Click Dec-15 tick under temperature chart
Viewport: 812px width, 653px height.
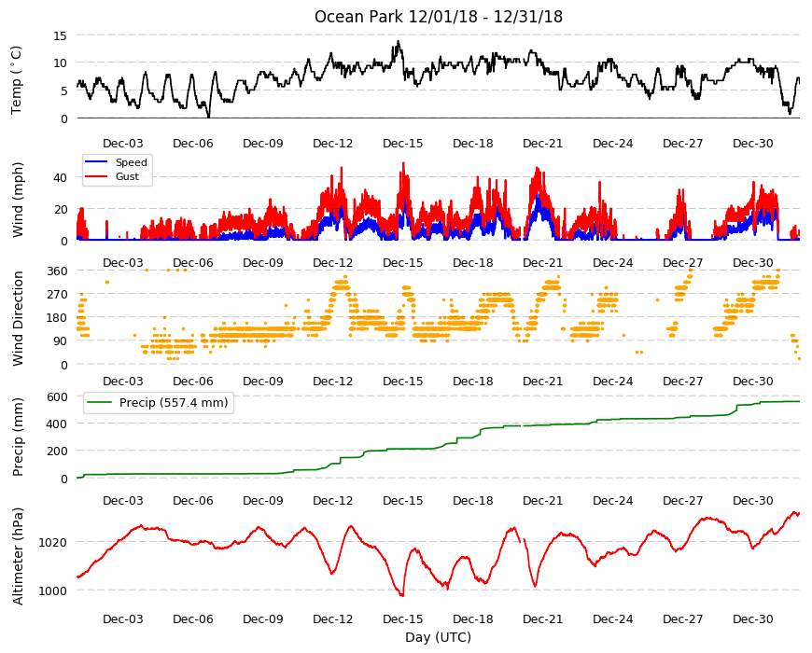click(x=403, y=144)
